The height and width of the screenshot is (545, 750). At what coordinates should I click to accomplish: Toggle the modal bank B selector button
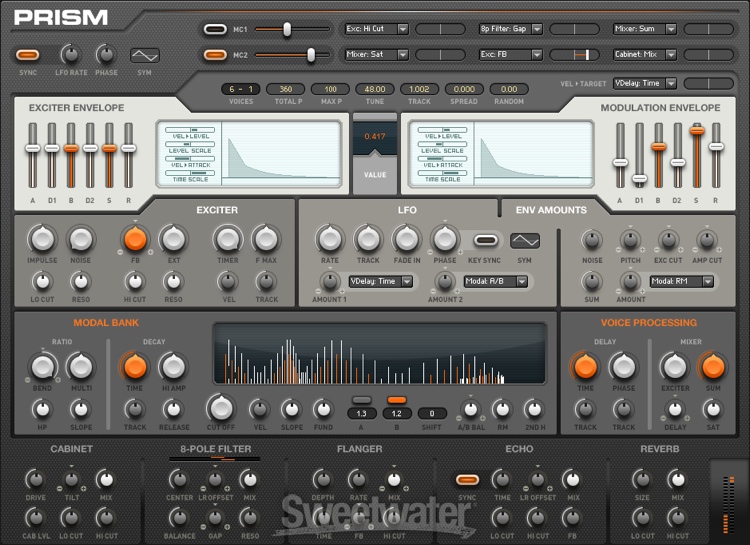397,400
